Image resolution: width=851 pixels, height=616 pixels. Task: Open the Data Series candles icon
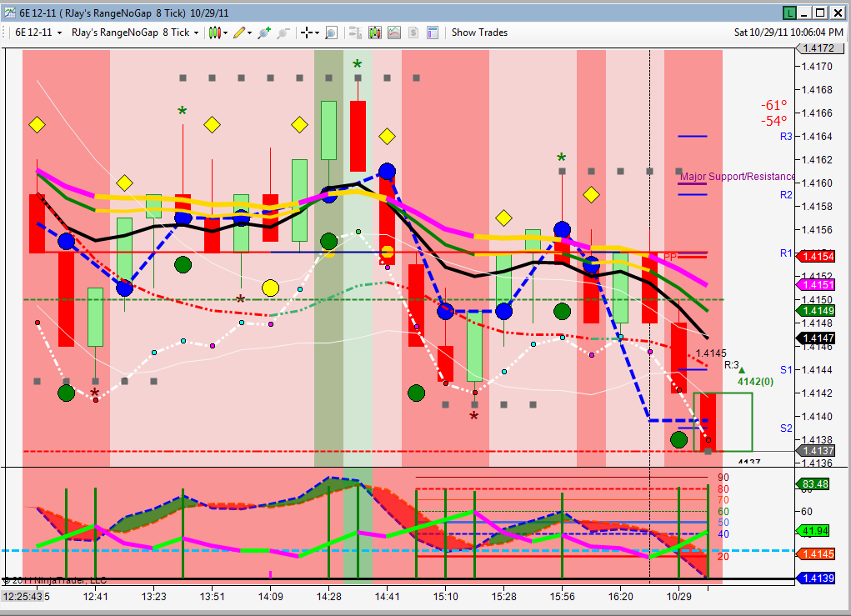(x=375, y=33)
